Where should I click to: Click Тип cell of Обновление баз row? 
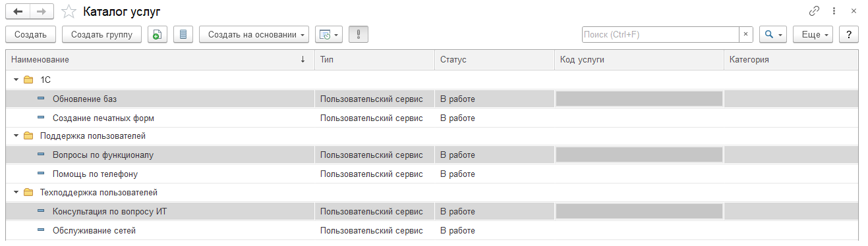[x=374, y=99]
